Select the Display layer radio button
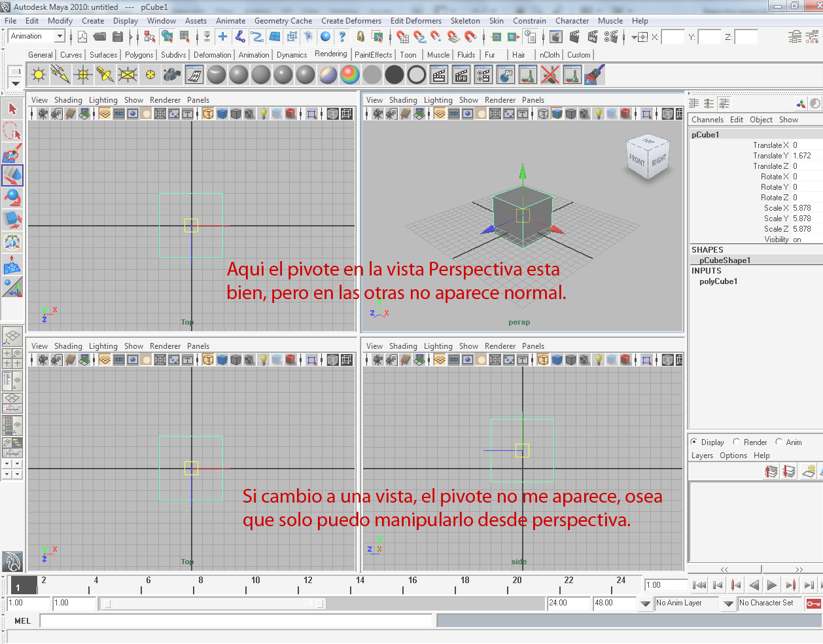The width and height of the screenshot is (823, 644). pos(694,442)
